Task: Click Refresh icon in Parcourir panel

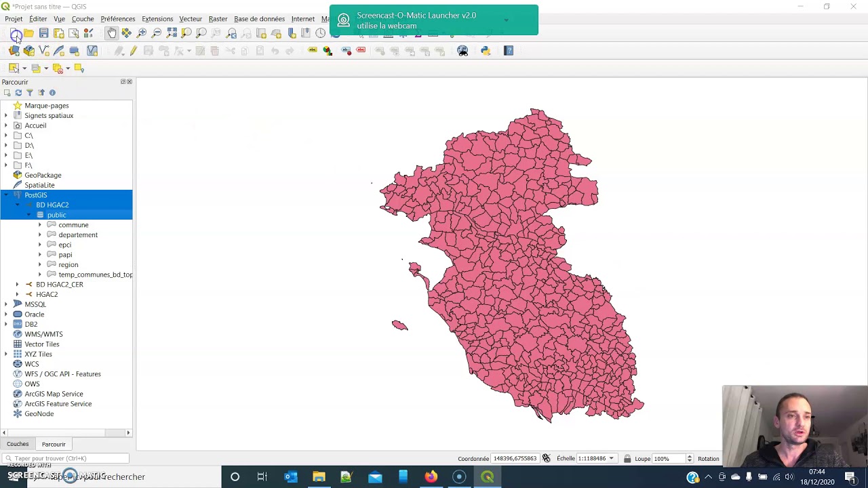Action: (x=18, y=93)
